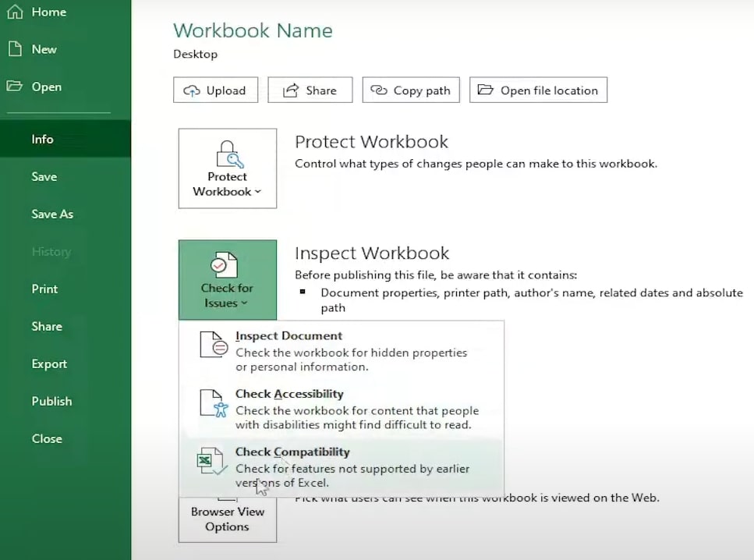Click the Open folder icon

point(14,87)
